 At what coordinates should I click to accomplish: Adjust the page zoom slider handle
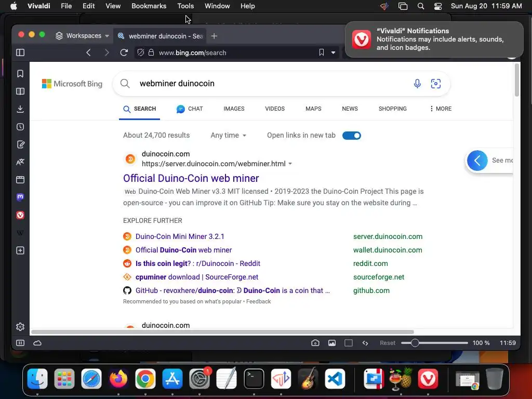(x=415, y=343)
